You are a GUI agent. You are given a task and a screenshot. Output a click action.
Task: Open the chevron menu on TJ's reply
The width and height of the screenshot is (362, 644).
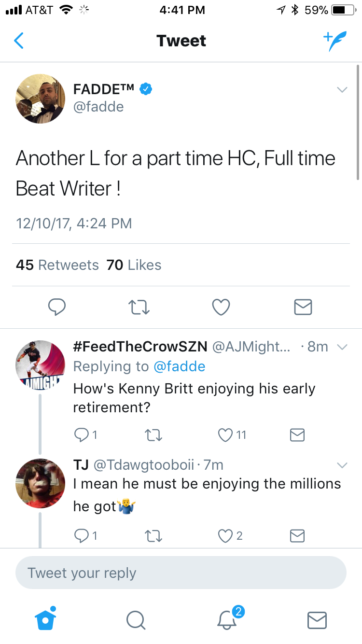tap(342, 465)
